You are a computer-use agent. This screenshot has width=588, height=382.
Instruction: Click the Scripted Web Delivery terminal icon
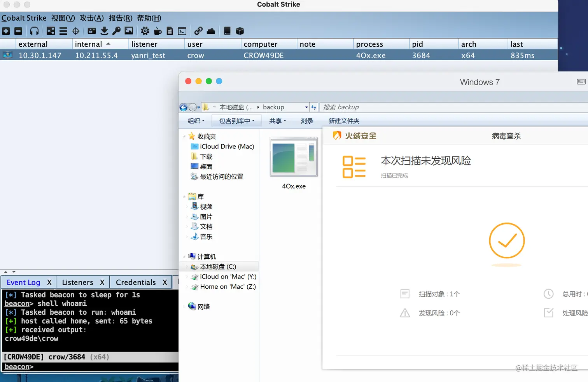click(182, 31)
